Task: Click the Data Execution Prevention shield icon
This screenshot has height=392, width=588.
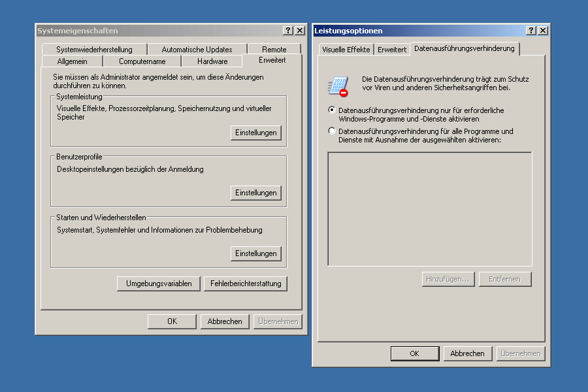Action: (x=338, y=86)
